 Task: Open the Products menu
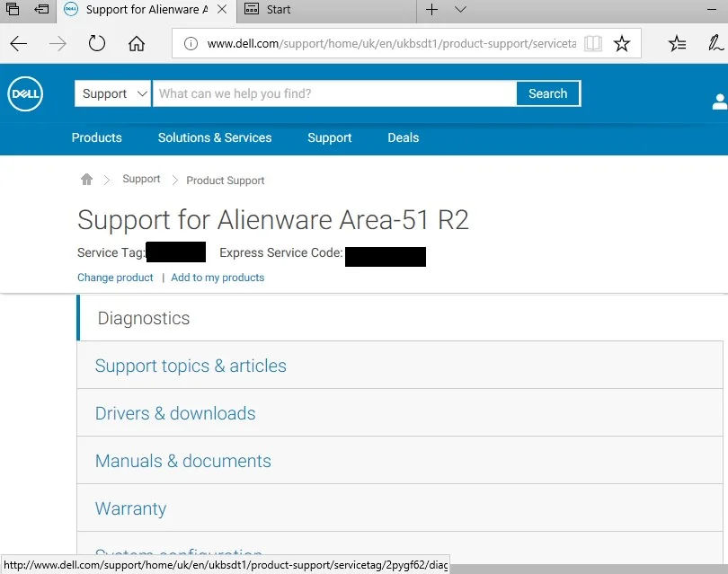coord(96,137)
